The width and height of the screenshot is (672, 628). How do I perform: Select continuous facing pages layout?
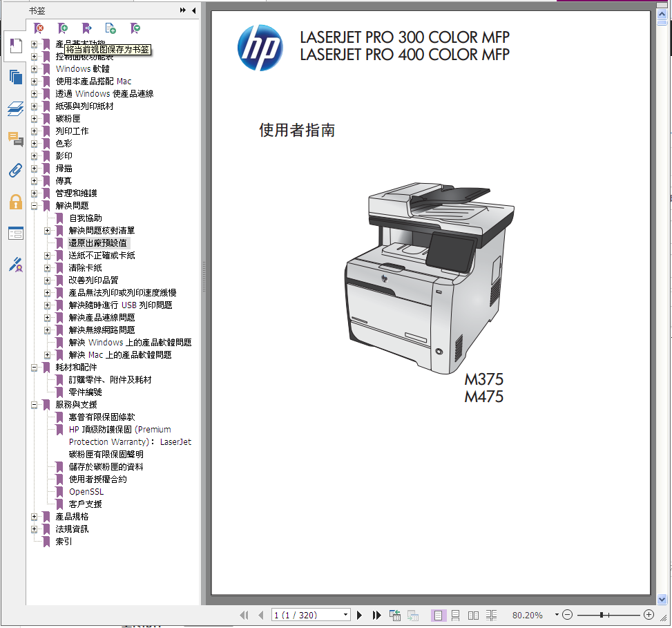(492, 616)
